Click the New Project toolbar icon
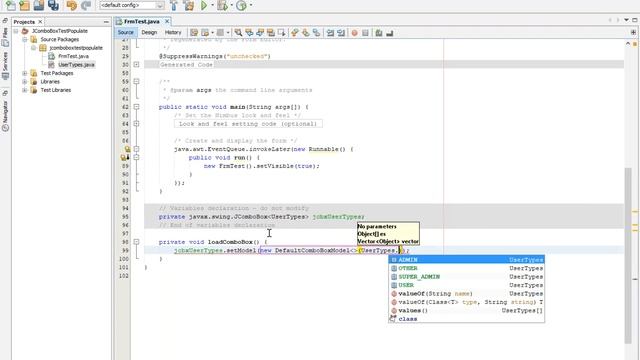Viewport: 640px width, 360px height. [24, 5]
